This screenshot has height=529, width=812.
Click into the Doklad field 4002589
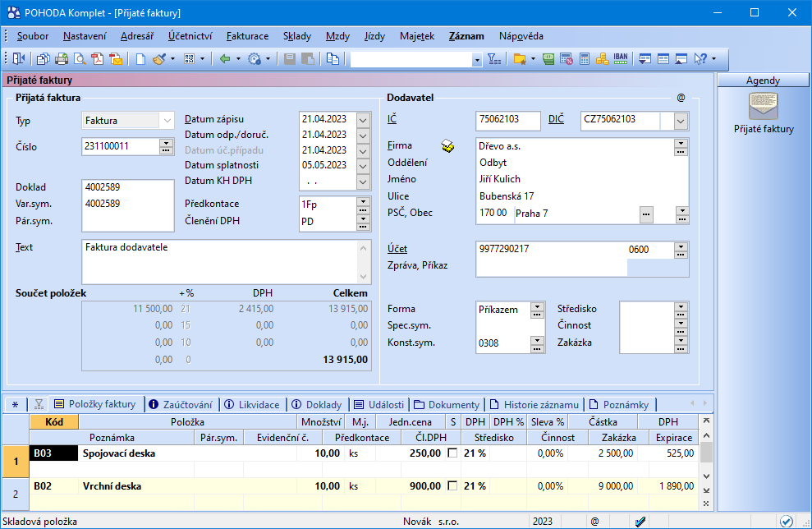pyautogui.click(x=128, y=187)
